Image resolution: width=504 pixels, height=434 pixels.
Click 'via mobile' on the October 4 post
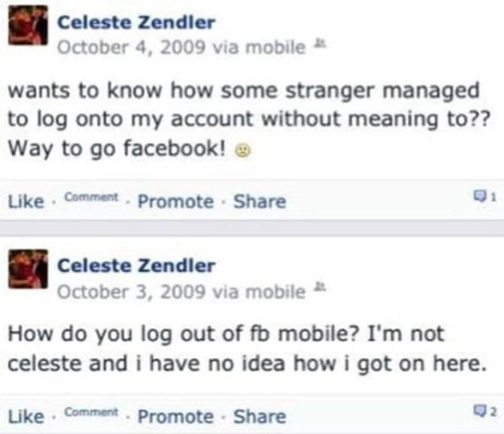tap(260, 47)
